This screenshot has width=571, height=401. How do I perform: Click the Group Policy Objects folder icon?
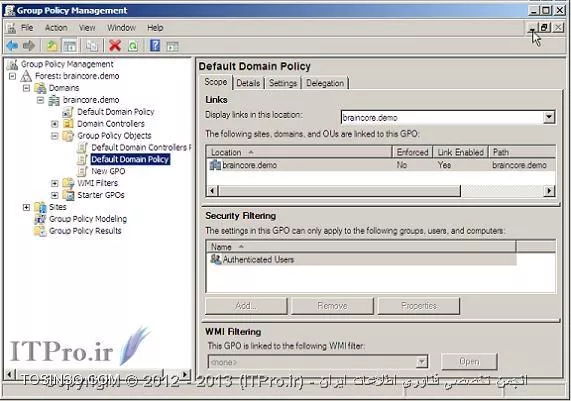click(68, 136)
